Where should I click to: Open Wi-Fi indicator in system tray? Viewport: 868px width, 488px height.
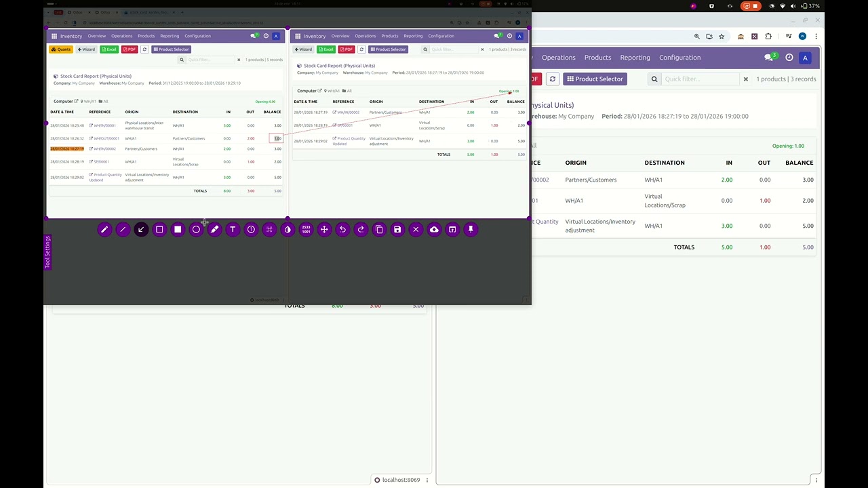pyautogui.click(x=783, y=6)
